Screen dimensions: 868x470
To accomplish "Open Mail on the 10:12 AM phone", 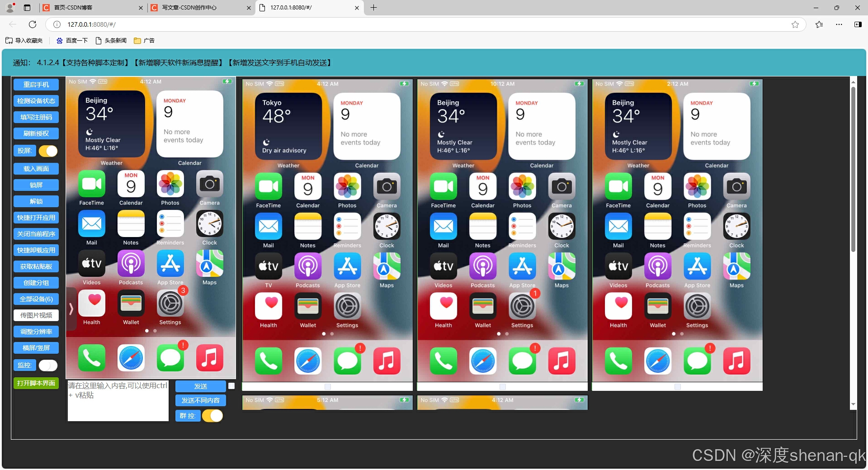I will pos(443,226).
